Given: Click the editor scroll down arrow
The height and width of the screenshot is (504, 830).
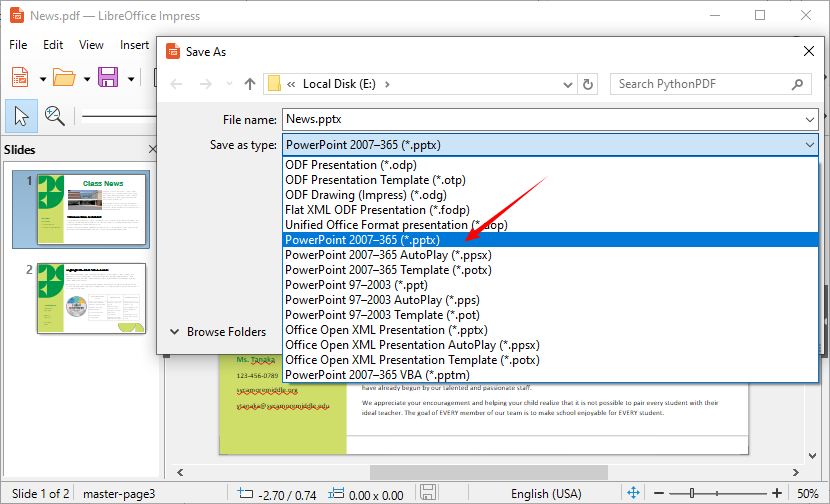Looking at the screenshot, I should 813,455.
